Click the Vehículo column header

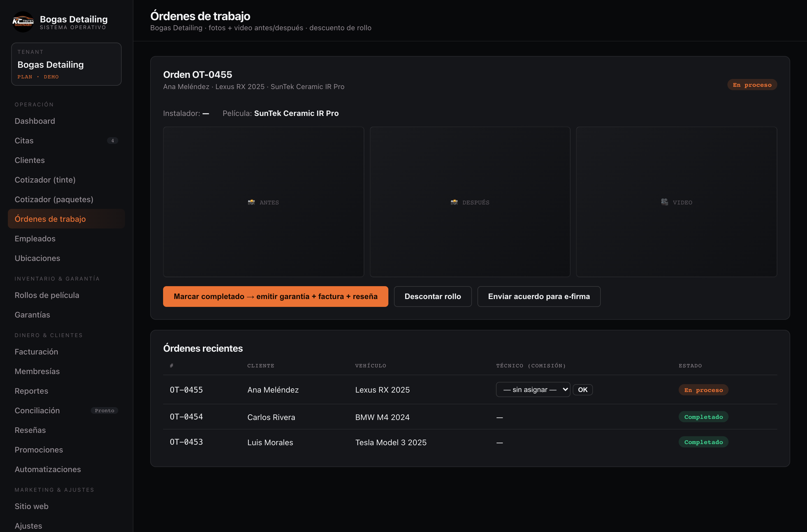[370, 366]
